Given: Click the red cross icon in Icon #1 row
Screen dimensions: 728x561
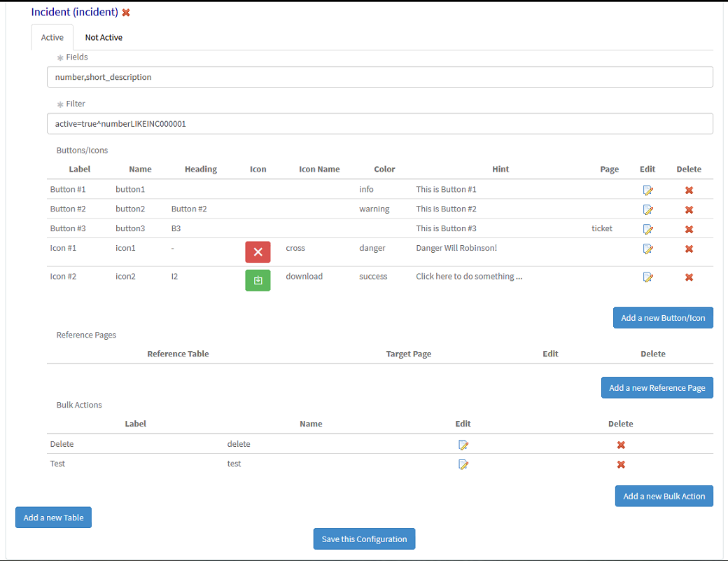Looking at the screenshot, I should tap(258, 251).
